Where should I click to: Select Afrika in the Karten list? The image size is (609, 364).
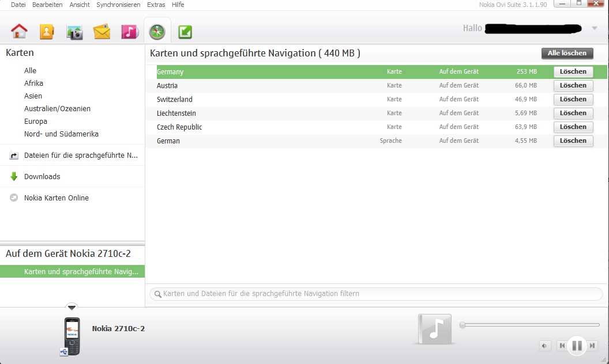coord(33,83)
